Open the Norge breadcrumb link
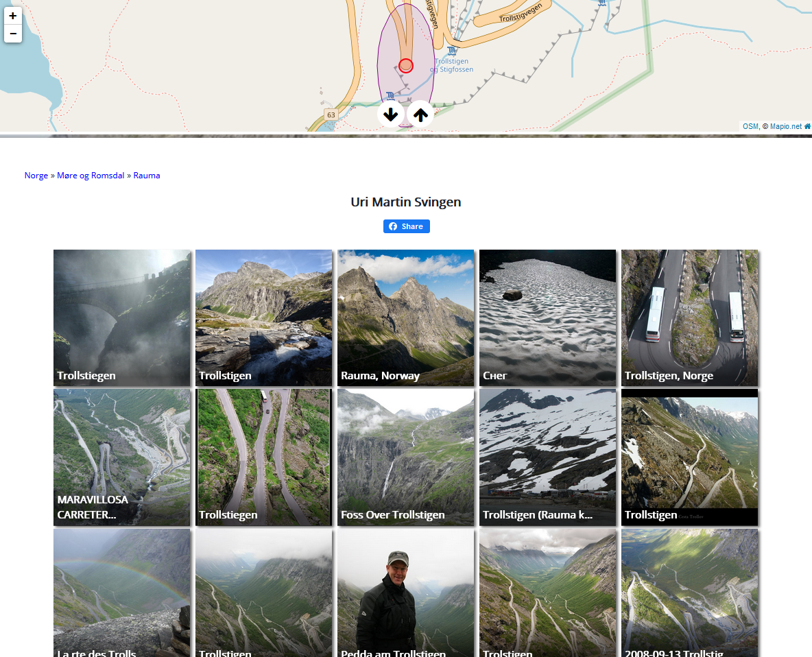Viewport: 812px width, 657px height. 36,176
